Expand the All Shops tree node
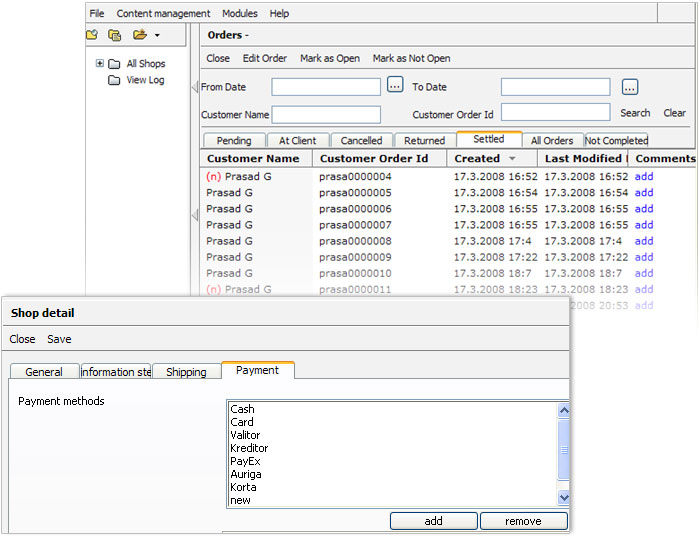The height and width of the screenshot is (539, 699). (100, 64)
